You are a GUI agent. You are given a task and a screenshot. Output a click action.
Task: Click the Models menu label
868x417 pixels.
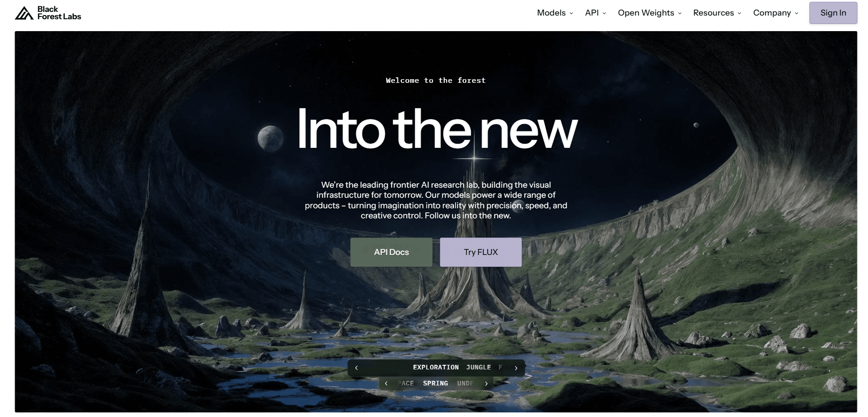(551, 13)
